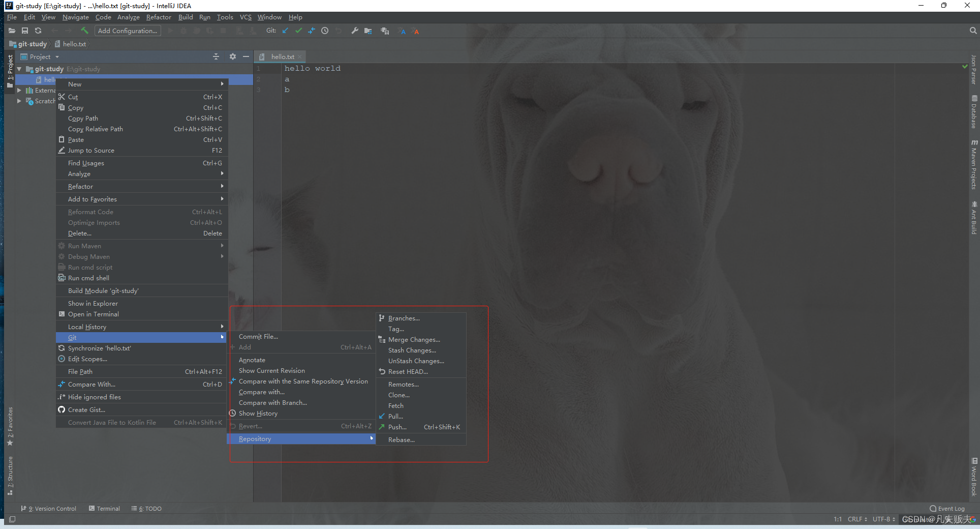
Task: Open the Json Parser side panel
Action: click(x=974, y=70)
